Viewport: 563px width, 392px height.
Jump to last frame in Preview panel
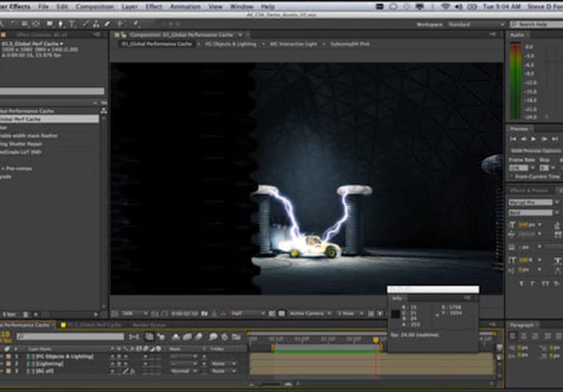555,139
